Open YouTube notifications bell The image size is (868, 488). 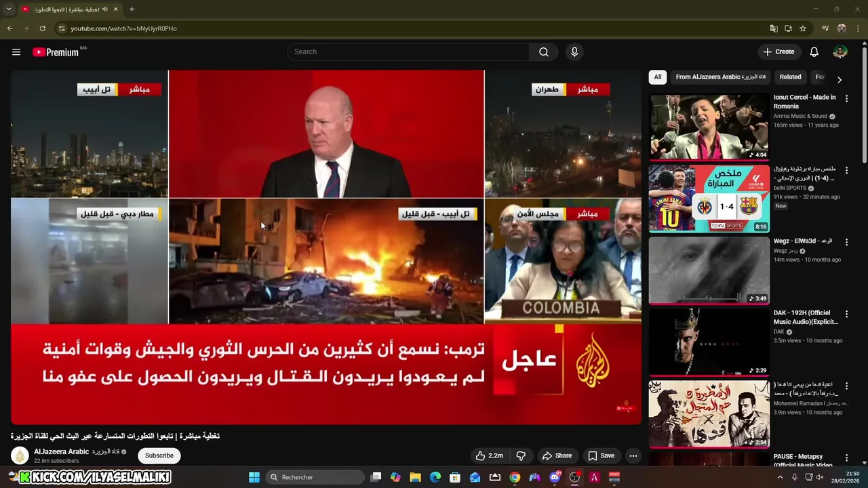point(814,52)
